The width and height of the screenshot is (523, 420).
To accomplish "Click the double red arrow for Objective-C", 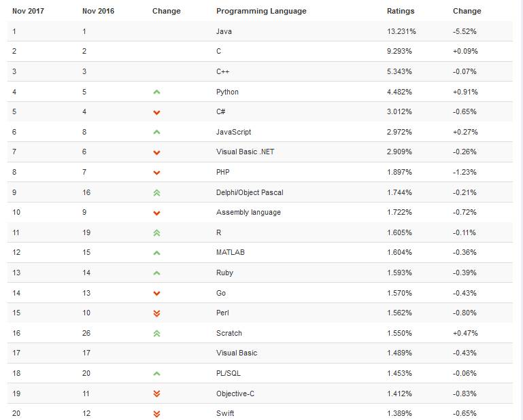I will [x=156, y=393].
